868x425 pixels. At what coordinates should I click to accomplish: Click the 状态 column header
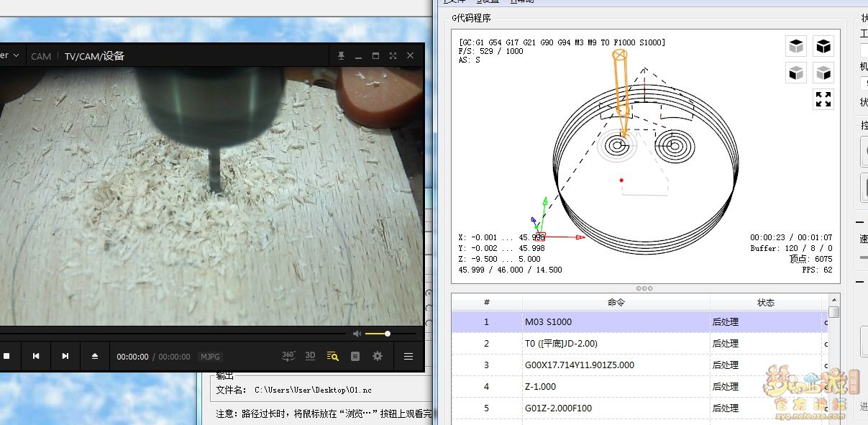tap(766, 302)
